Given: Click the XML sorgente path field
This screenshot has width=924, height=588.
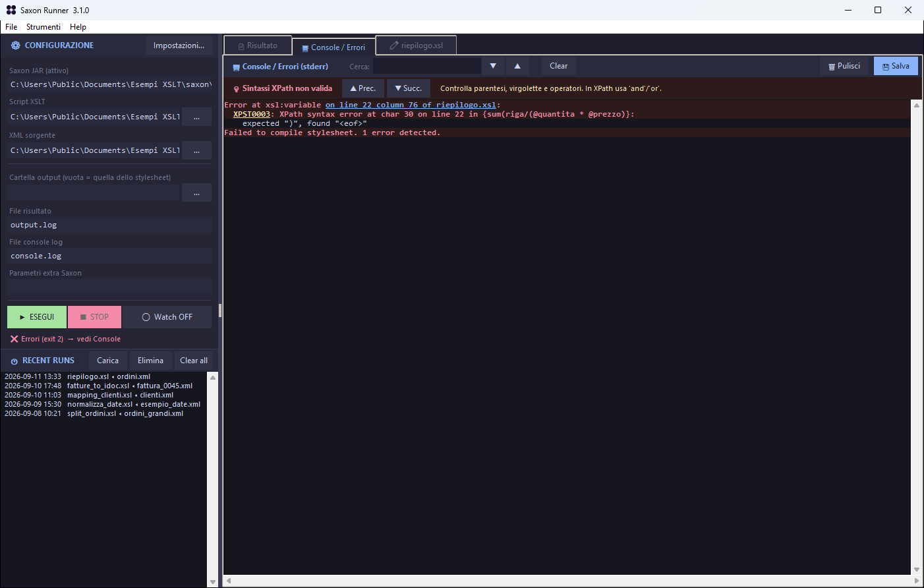Looking at the screenshot, I should (x=94, y=150).
